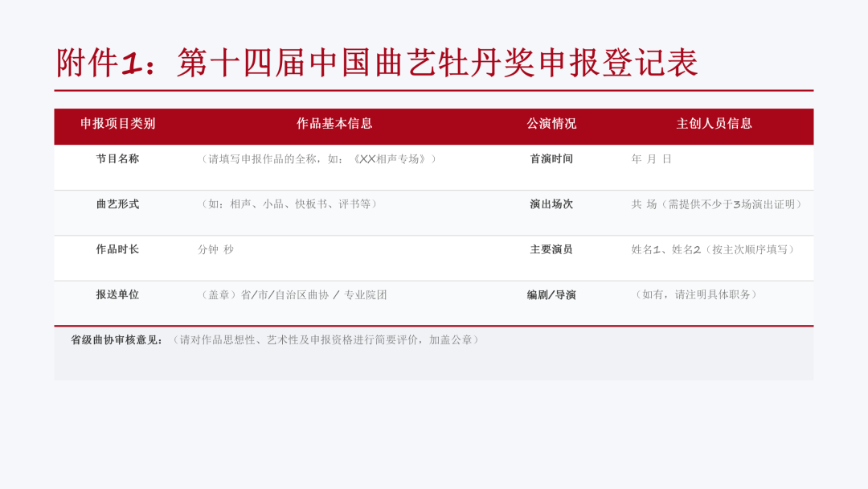Click the 姓名1、姓名2 performer names field
This screenshot has height=489, width=868.
[714, 250]
